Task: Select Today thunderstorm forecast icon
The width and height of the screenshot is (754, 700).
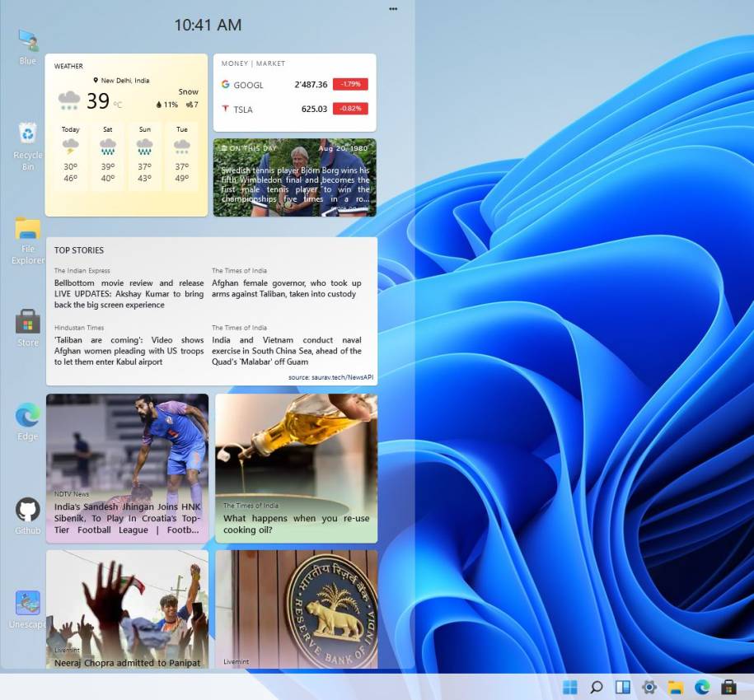Action: (x=70, y=146)
